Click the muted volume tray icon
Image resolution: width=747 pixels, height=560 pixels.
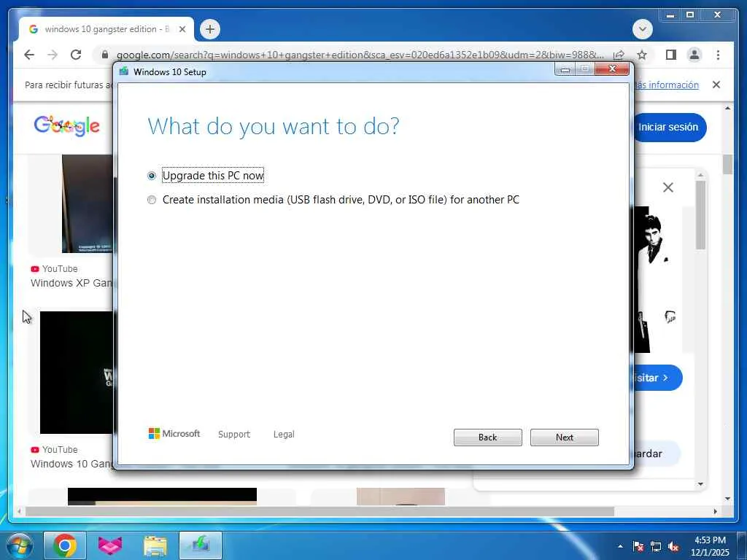click(673, 546)
